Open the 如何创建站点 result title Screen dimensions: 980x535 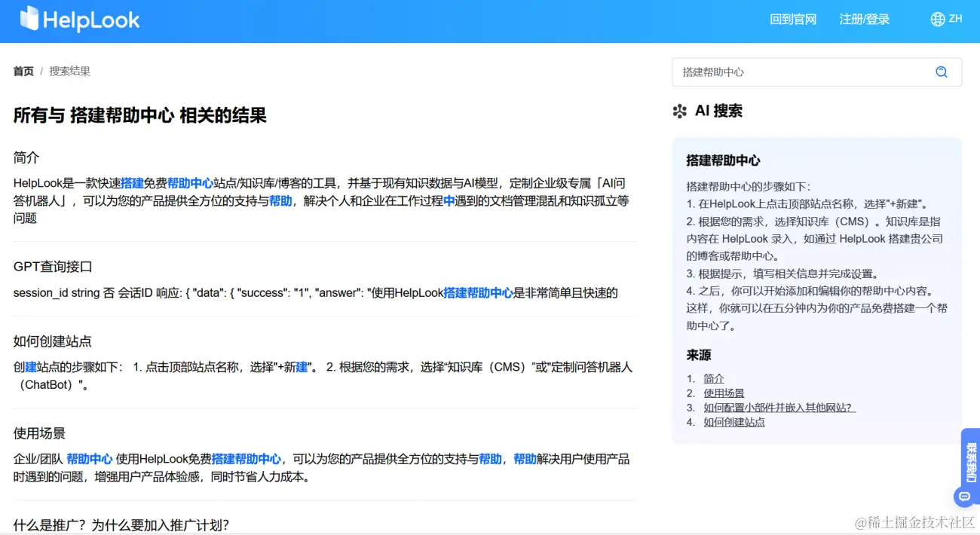[53, 341]
